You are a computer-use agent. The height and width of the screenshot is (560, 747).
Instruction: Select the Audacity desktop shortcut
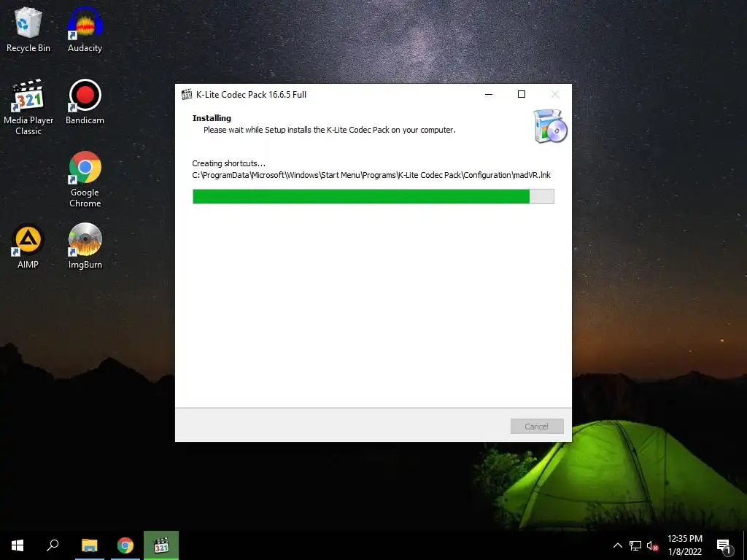point(85,30)
